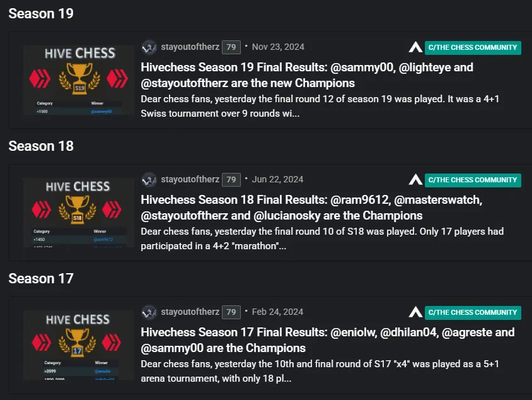Screen dimensions: 532x400
Task: Click the Nov 23, 2024 post date
Action: [x=278, y=47]
